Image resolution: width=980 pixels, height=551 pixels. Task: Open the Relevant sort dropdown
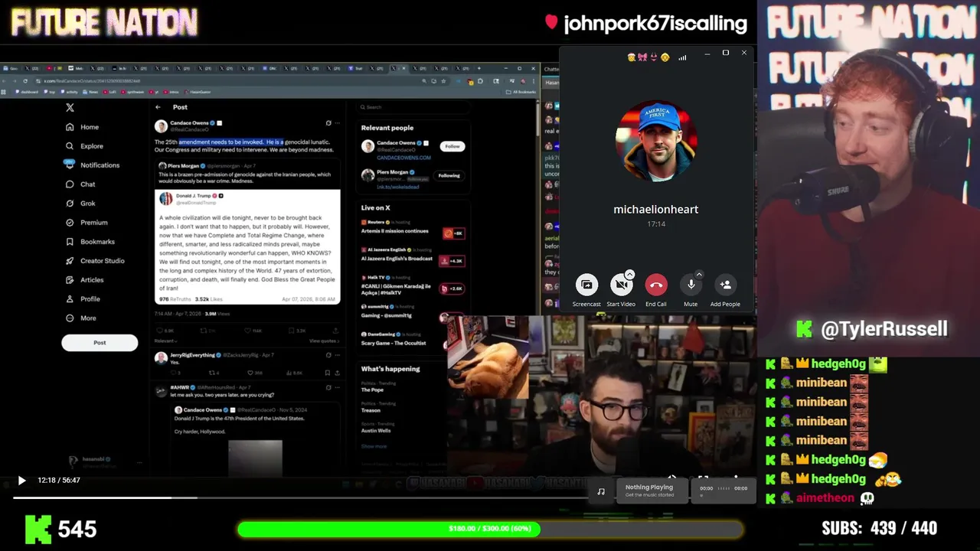point(165,341)
